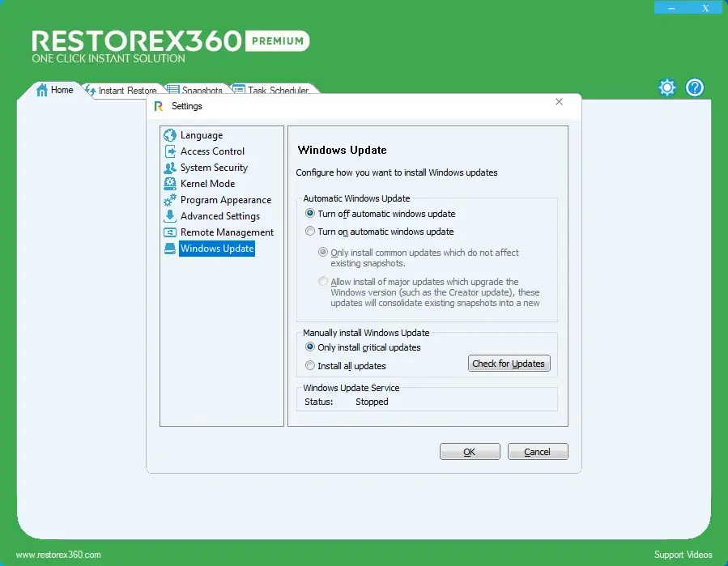Choose Install all updates option
This screenshot has height=566, width=728.
pyautogui.click(x=310, y=366)
